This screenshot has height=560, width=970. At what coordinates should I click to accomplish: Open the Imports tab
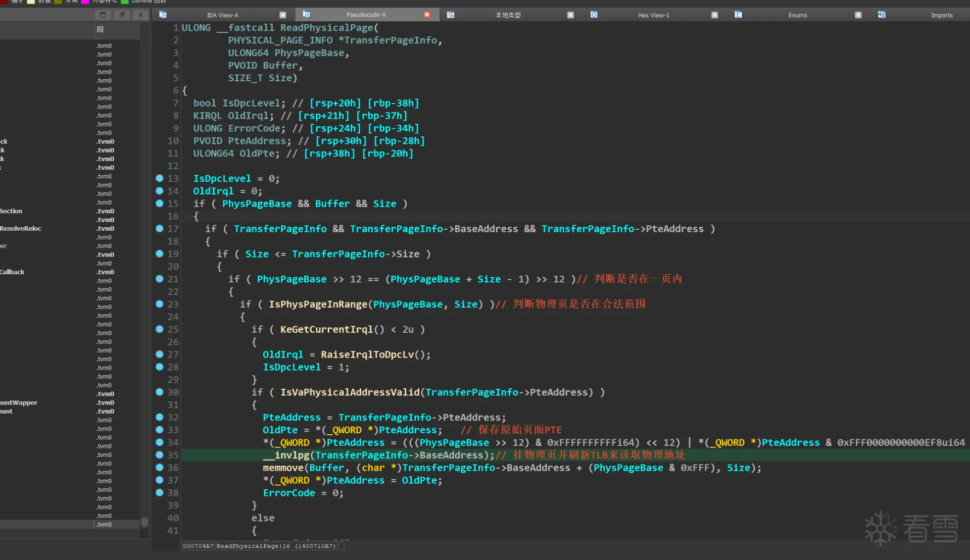tap(941, 15)
